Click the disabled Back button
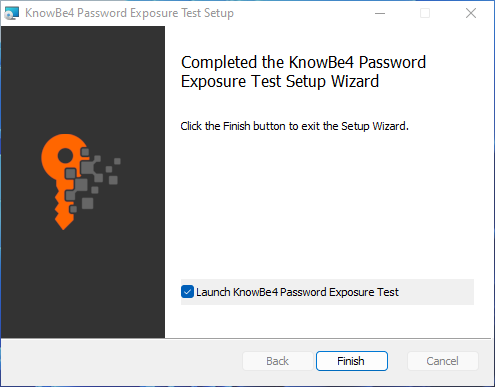495x387 pixels. (x=278, y=361)
